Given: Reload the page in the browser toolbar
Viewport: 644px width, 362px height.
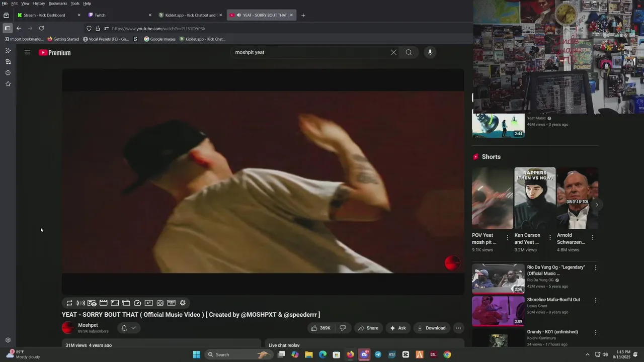Looking at the screenshot, I should [41, 28].
